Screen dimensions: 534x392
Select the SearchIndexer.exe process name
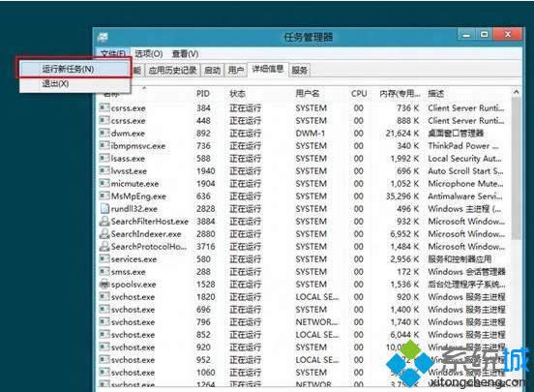[146, 234]
